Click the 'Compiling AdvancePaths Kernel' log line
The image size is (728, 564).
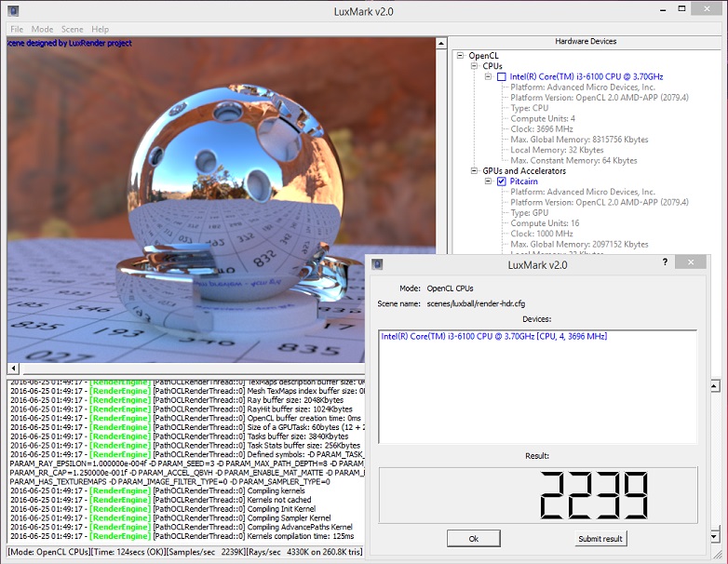[x=182, y=527]
